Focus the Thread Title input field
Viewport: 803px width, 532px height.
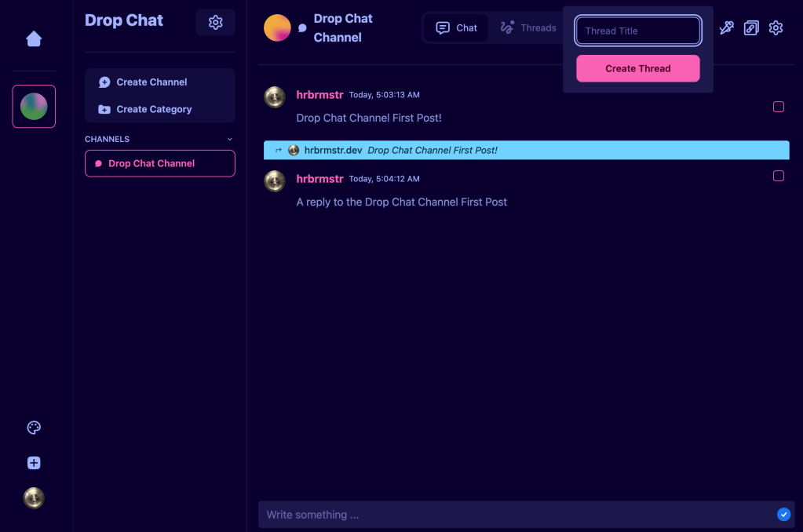point(637,31)
